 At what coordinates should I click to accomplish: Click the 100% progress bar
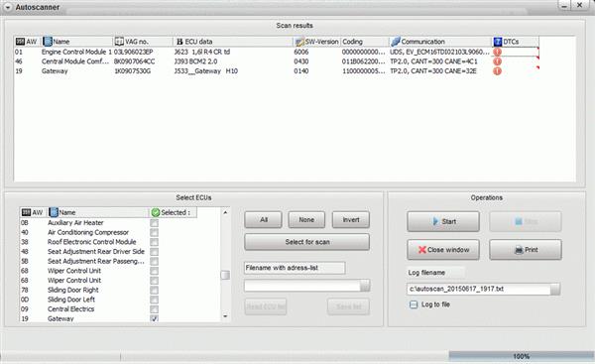pos(522,356)
